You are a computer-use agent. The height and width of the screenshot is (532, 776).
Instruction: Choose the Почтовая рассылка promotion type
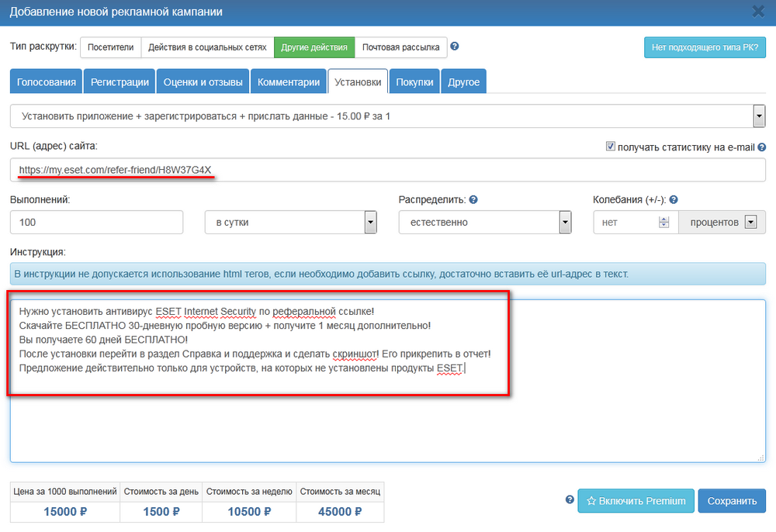(x=400, y=47)
